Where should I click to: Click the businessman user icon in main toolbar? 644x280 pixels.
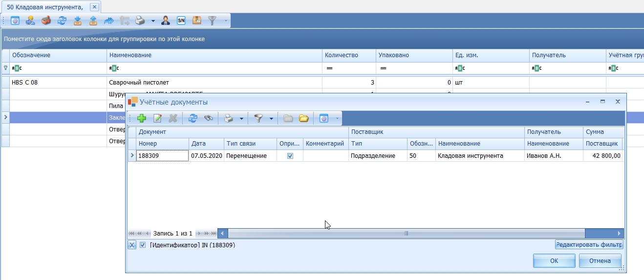coord(166,21)
